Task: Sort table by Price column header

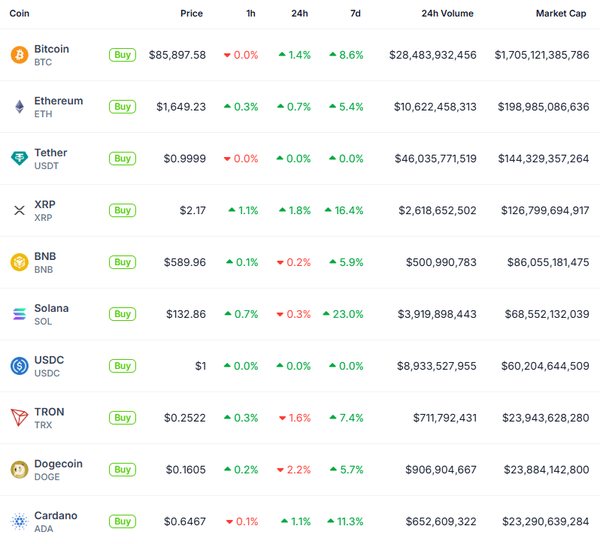Action: [191, 14]
